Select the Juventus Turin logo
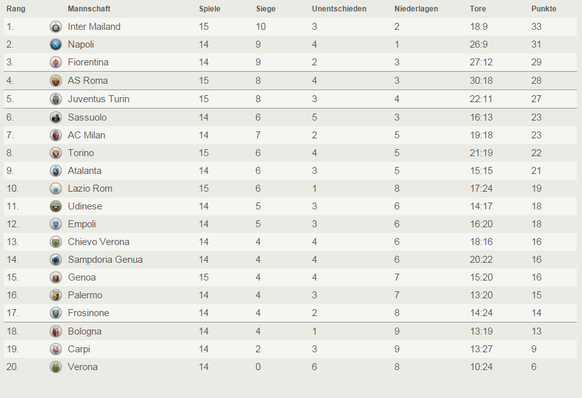 pos(56,99)
